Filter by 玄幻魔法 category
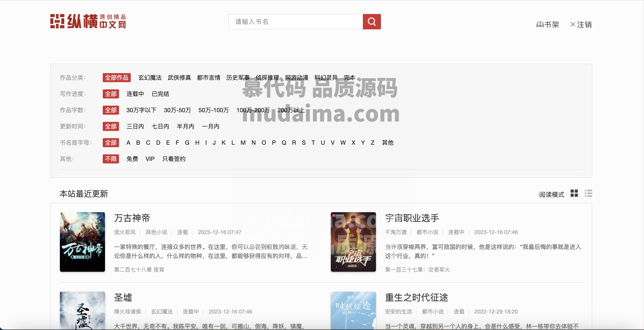Viewport: 644px width, 330px height. click(150, 78)
